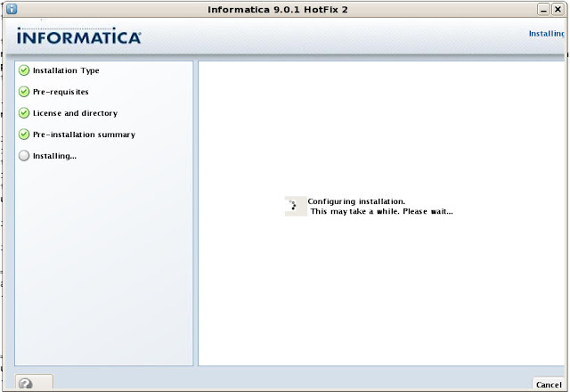Click the Pre-installation summary checkmark icon
The width and height of the screenshot is (570, 392).
coord(24,135)
